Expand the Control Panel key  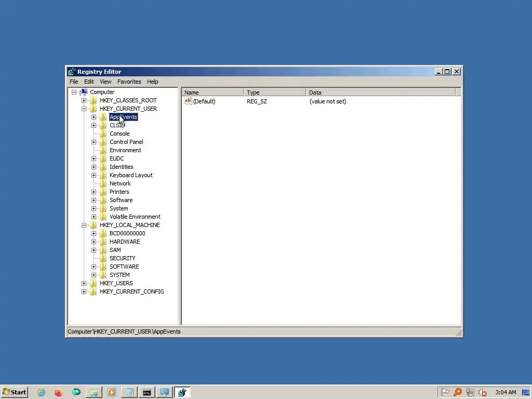[94, 142]
